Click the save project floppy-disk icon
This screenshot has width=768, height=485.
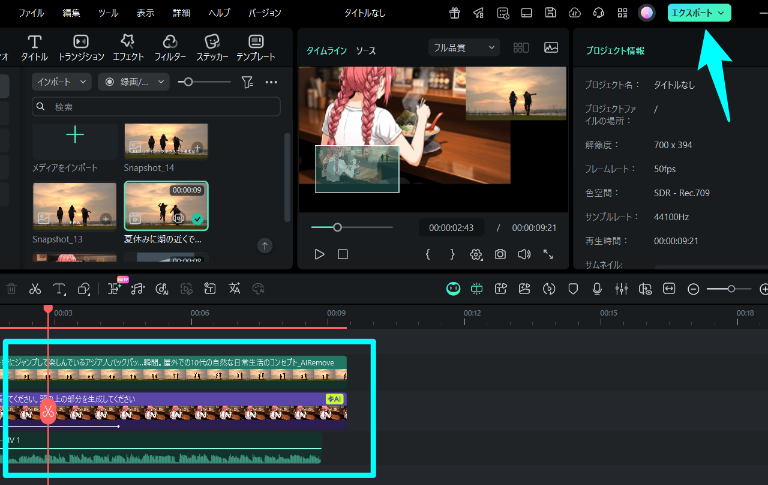point(551,13)
